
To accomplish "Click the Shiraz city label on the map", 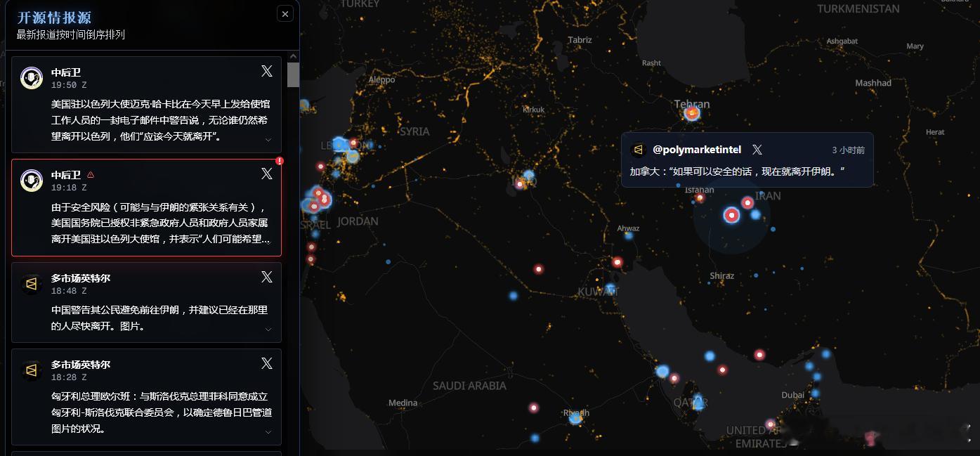I will pyautogui.click(x=721, y=276).
